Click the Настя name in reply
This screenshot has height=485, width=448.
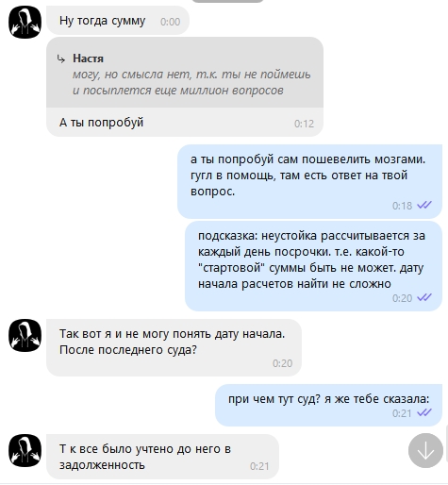[x=88, y=59]
